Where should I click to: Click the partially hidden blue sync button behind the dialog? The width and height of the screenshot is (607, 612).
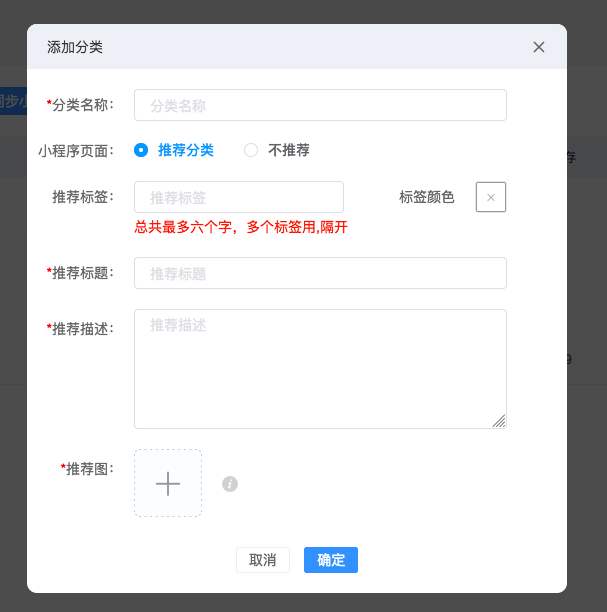(x=13, y=101)
